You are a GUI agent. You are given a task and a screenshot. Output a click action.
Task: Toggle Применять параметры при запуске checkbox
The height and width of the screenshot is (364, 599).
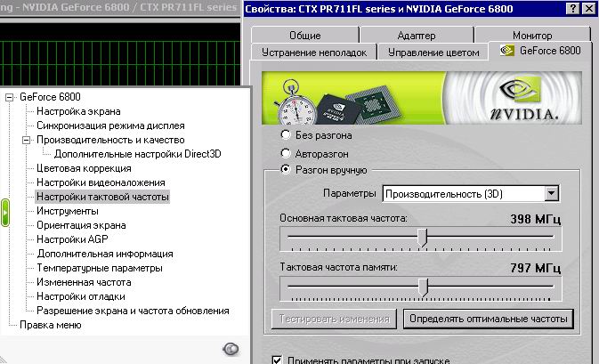coord(277,360)
